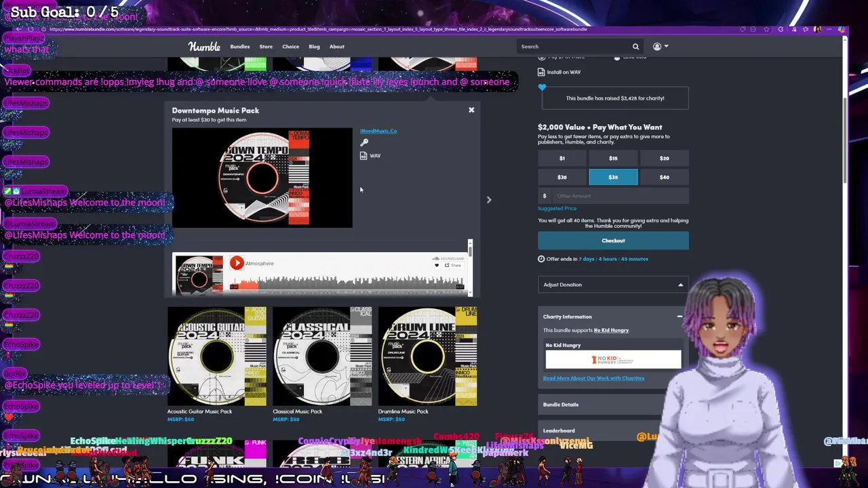868x488 pixels.
Task: Click the browser address bar URL
Action: 317,29
